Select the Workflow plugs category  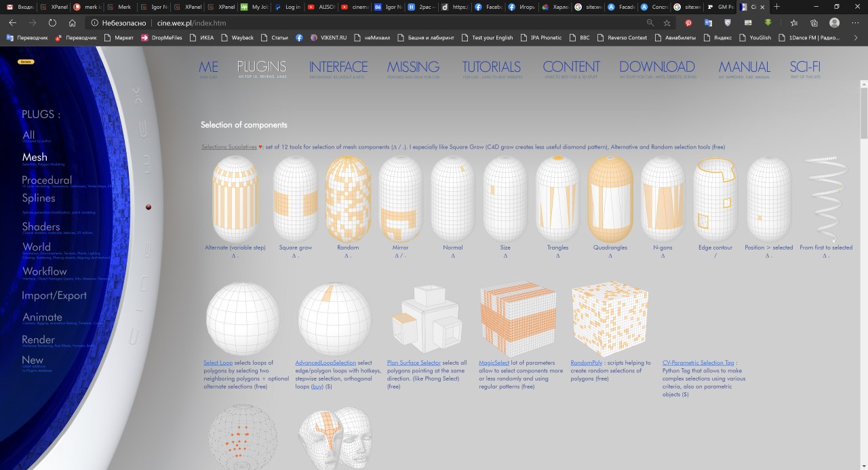[x=44, y=271]
